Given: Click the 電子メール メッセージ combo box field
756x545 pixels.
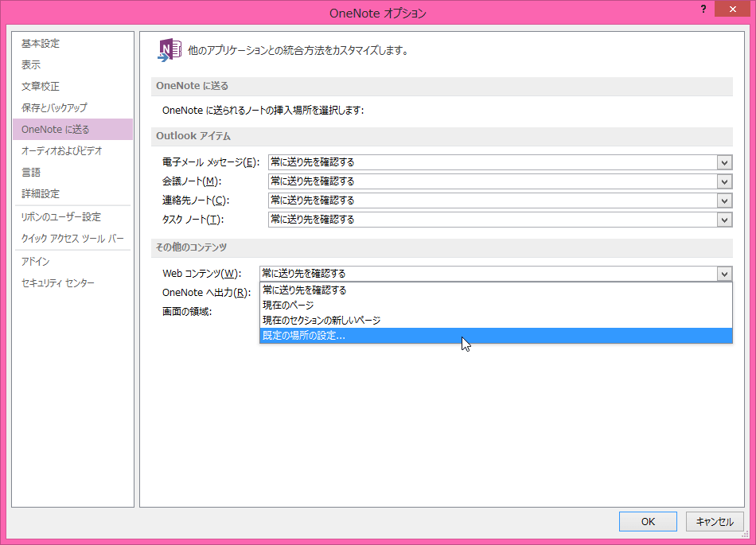Looking at the screenshot, I should point(500,162).
